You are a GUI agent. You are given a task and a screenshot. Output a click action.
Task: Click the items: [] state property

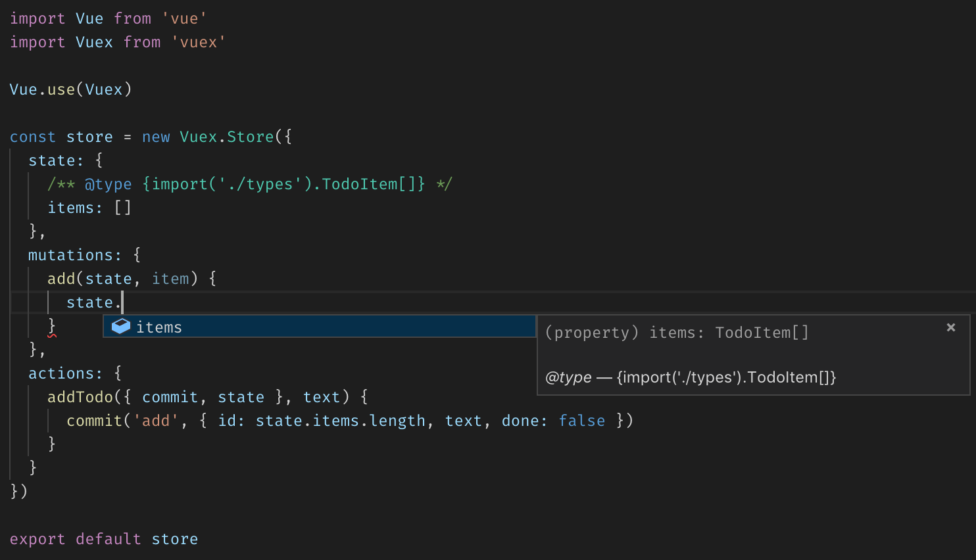coord(89,208)
